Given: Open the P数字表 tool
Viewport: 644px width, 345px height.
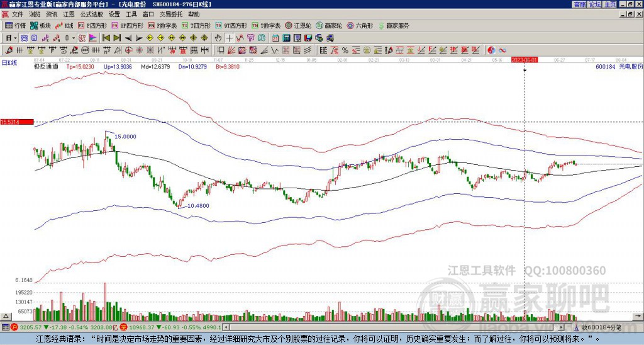Looking at the screenshot, I should pyautogui.click(x=163, y=25).
